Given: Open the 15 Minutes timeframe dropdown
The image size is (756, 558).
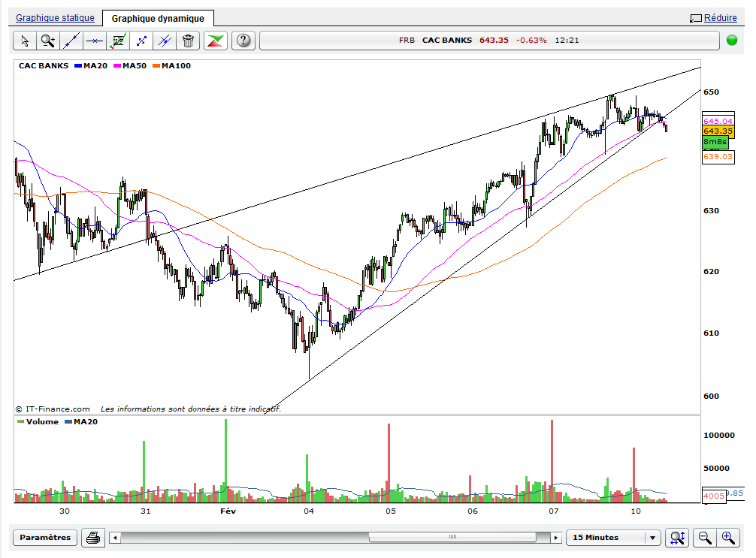Looking at the screenshot, I should [614, 538].
